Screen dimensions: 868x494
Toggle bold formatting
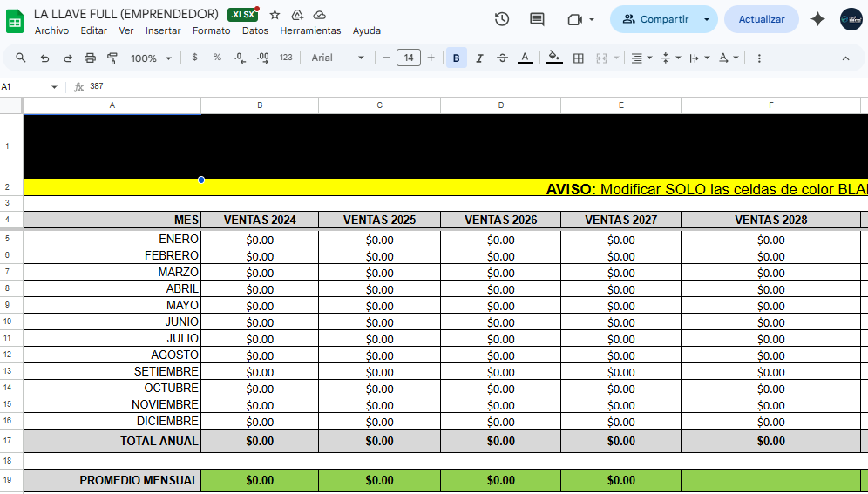tap(456, 58)
